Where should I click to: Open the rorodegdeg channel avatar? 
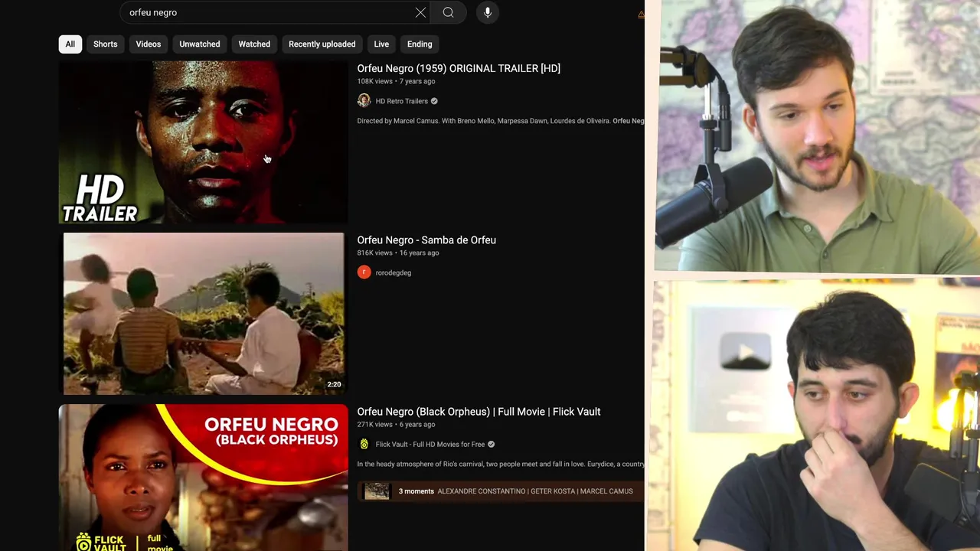coord(364,272)
